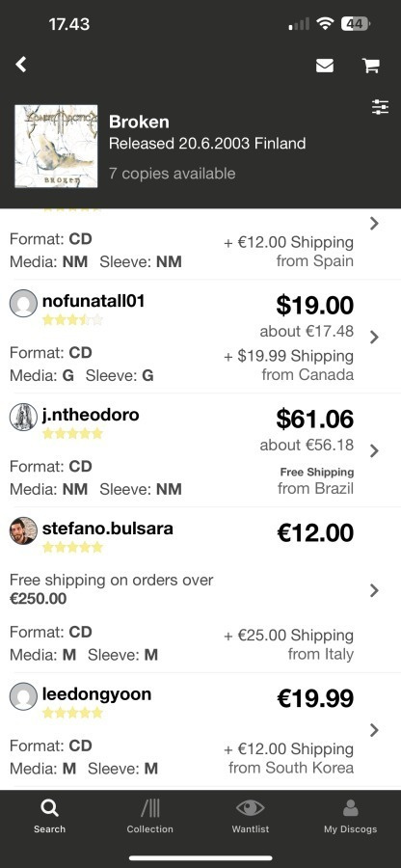Screen dimensions: 401x868
Task: Open the shopping cart icon
Action: click(x=370, y=66)
